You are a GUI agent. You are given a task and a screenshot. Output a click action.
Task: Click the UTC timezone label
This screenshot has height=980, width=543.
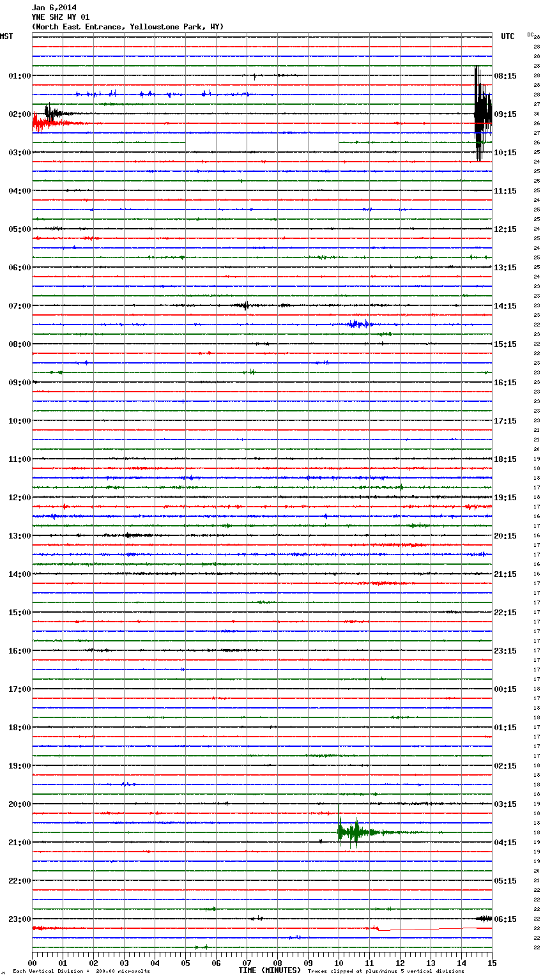(508, 36)
